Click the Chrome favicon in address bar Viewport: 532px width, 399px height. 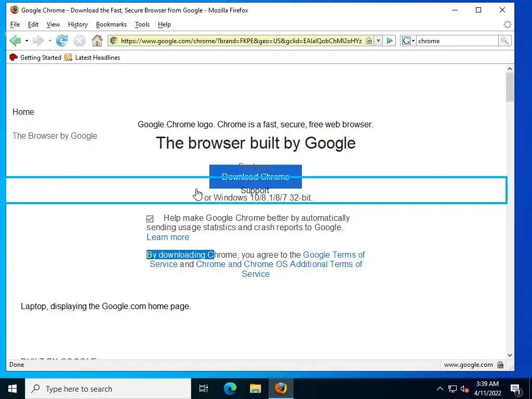[x=114, y=41]
